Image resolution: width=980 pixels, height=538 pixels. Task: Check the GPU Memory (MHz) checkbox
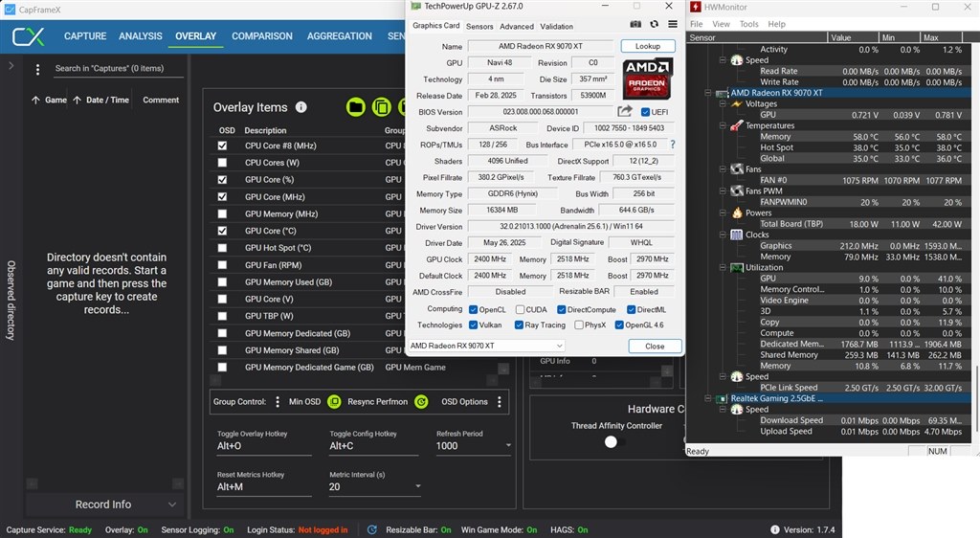click(x=222, y=213)
